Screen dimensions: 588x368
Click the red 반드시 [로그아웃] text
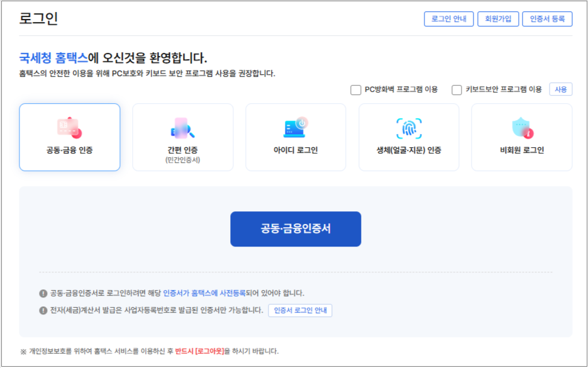(x=199, y=351)
